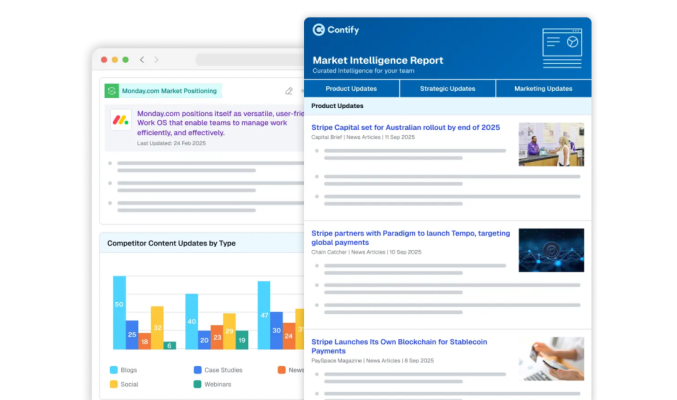The width and height of the screenshot is (677, 400).
Task: Click the Contify logo in report header
Action: tap(336, 30)
